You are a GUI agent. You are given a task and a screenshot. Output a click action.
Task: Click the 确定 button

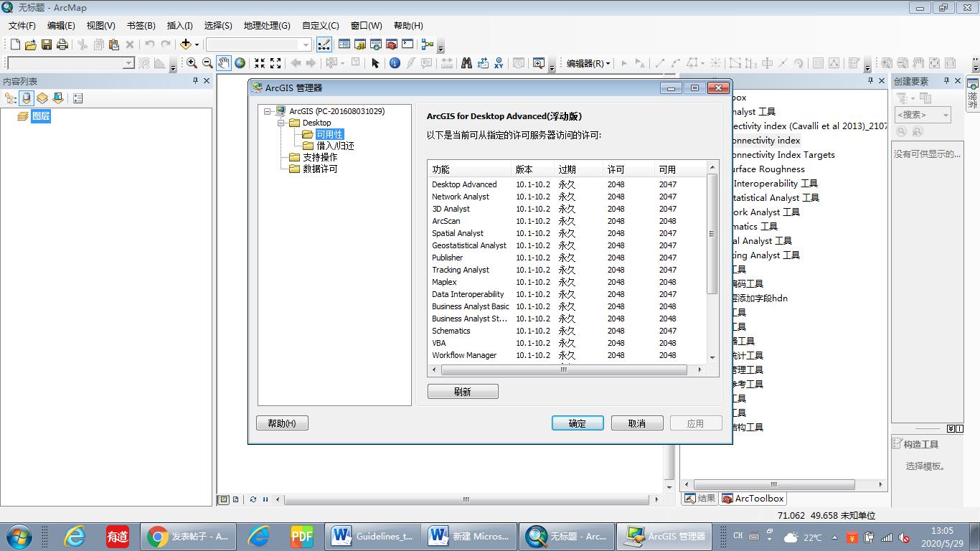[578, 423]
